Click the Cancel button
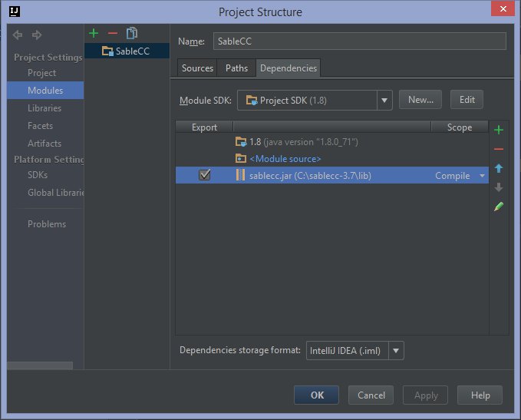The image size is (521, 420). pos(371,395)
